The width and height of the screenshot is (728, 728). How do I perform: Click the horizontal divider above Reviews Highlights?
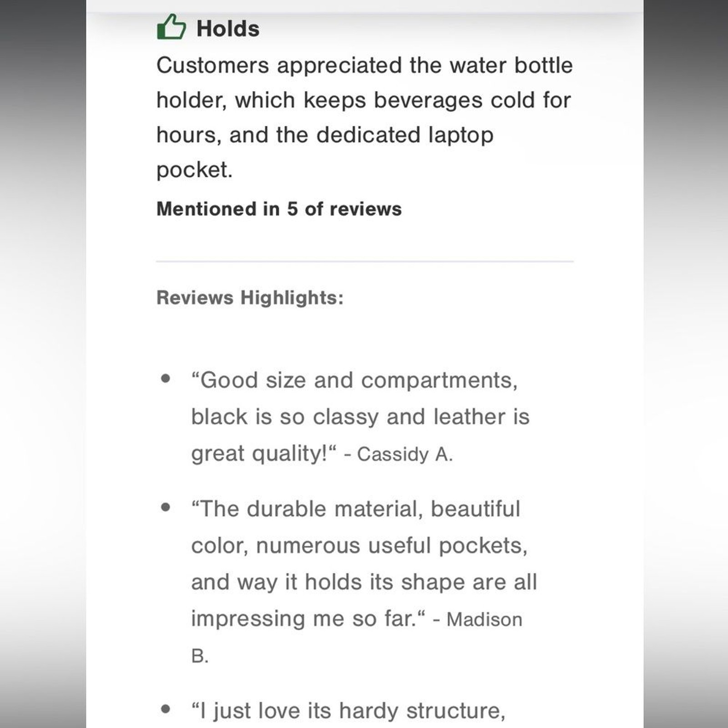point(365,262)
